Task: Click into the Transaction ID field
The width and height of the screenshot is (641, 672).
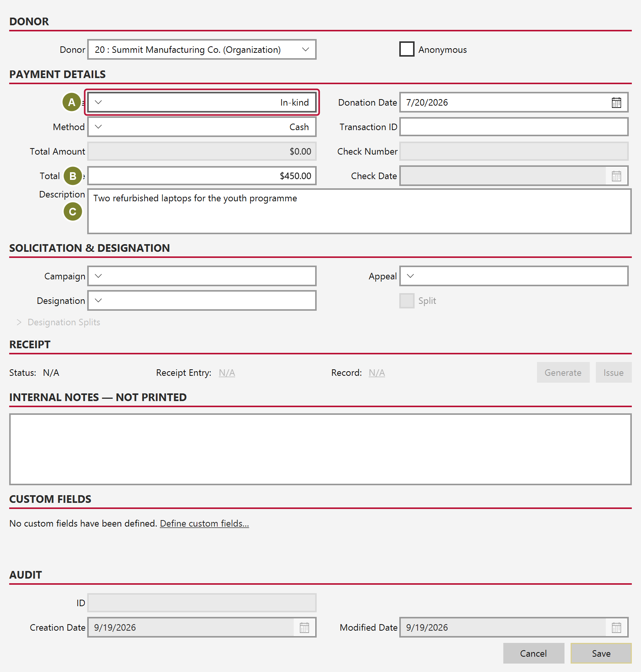Action: coord(514,127)
